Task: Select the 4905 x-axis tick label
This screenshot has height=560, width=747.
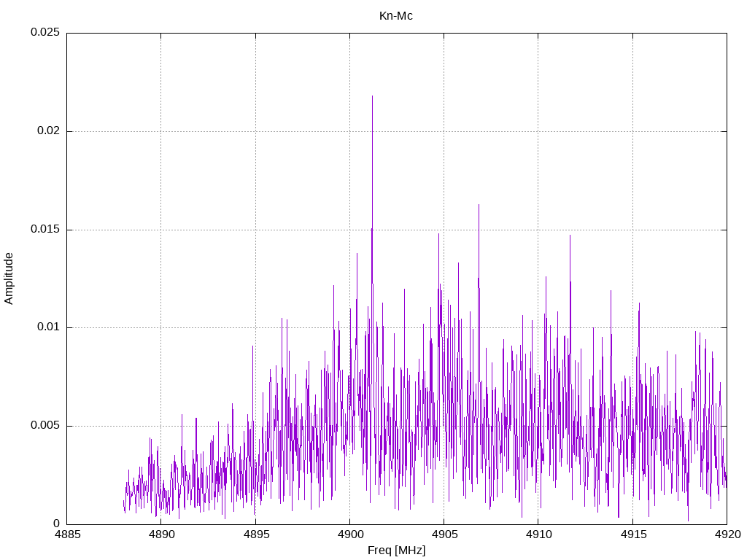Action: pos(444,535)
